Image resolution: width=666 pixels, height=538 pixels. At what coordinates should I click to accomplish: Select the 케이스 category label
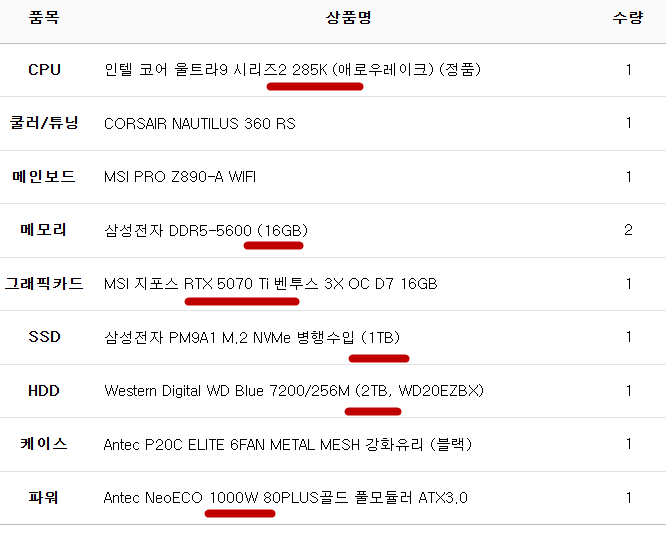44,443
